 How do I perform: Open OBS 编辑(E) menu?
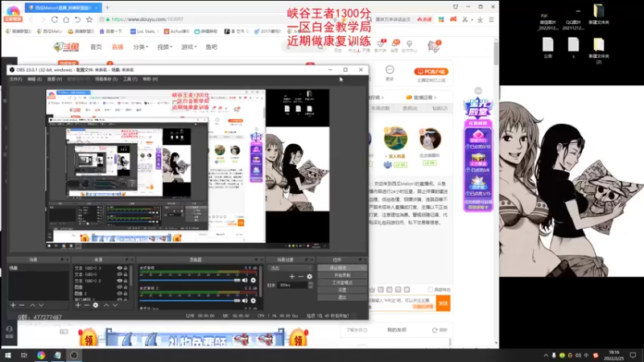[x=35, y=79]
